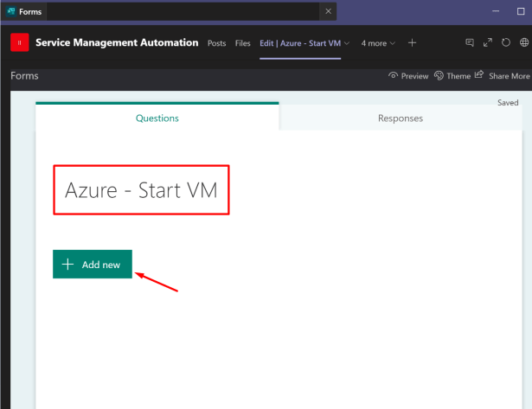
Task: Click the Add new question button
Action: tap(93, 265)
